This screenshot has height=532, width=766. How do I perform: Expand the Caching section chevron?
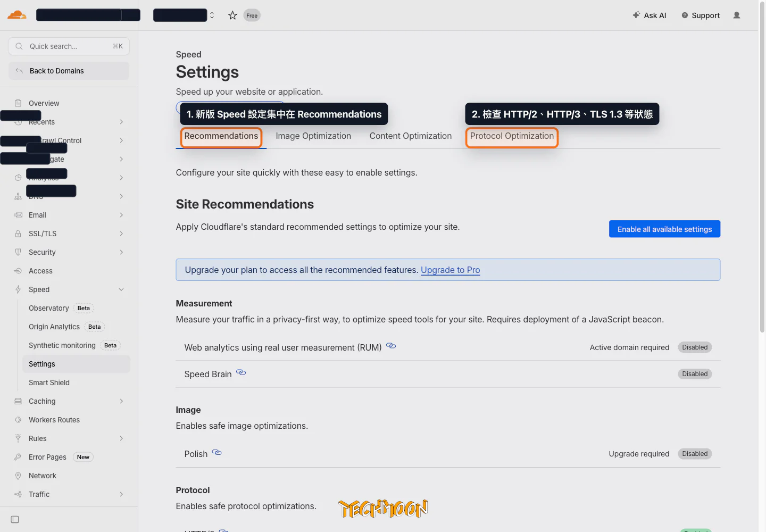121,401
